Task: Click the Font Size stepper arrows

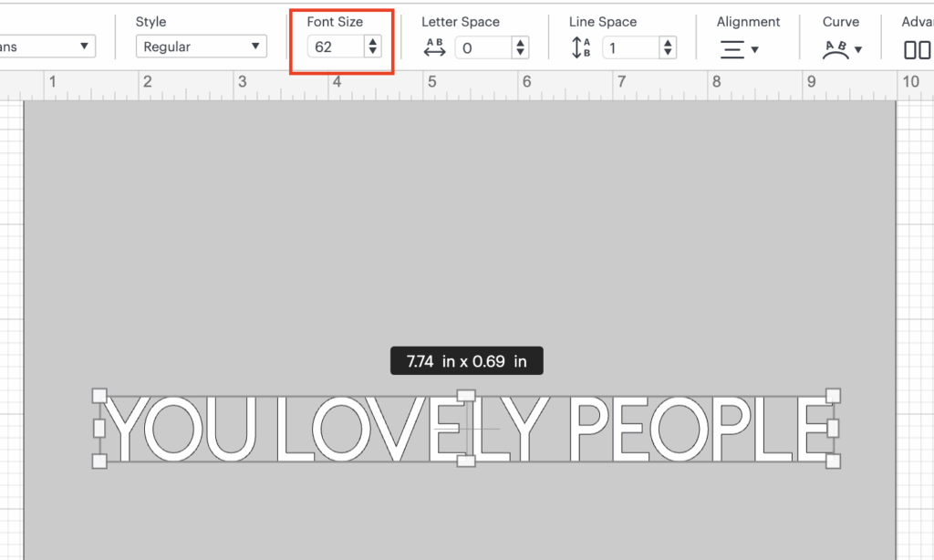Action: (x=372, y=47)
